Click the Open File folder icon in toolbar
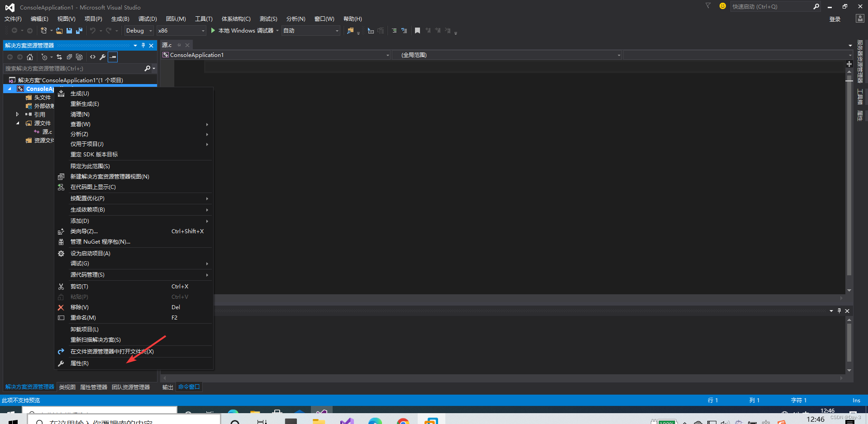The width and height of the screenshot is (868, 424). click(x=59, y=31)
